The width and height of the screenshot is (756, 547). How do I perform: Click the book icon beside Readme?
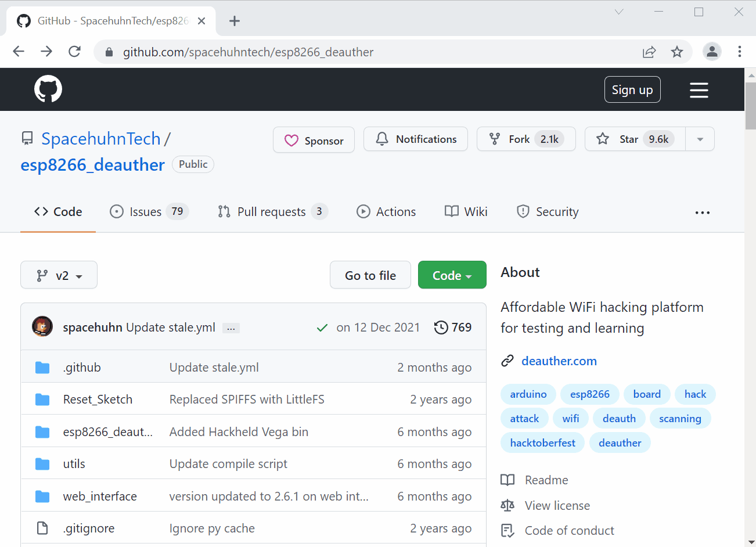tap(507, 480)
